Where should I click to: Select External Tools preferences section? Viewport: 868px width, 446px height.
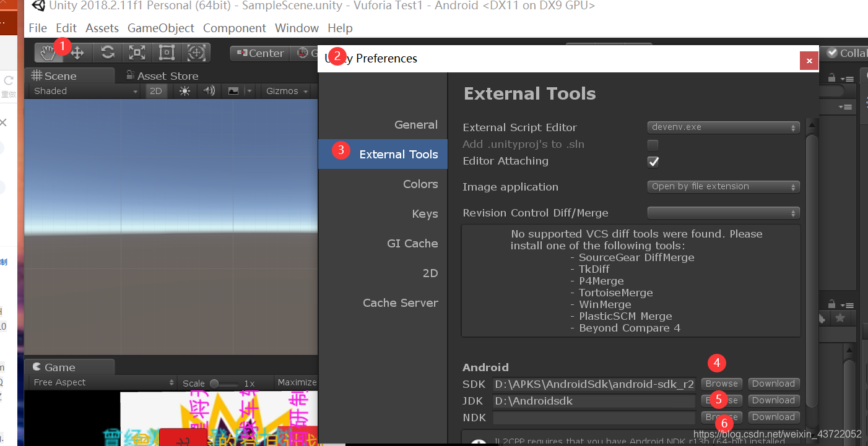(x=383, y=155)
